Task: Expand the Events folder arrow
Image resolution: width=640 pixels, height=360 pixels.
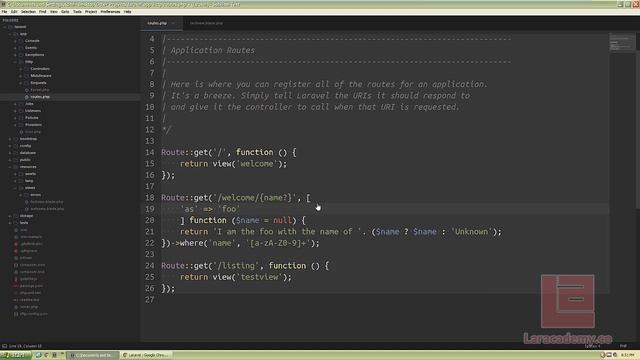Action: [15, 48]
